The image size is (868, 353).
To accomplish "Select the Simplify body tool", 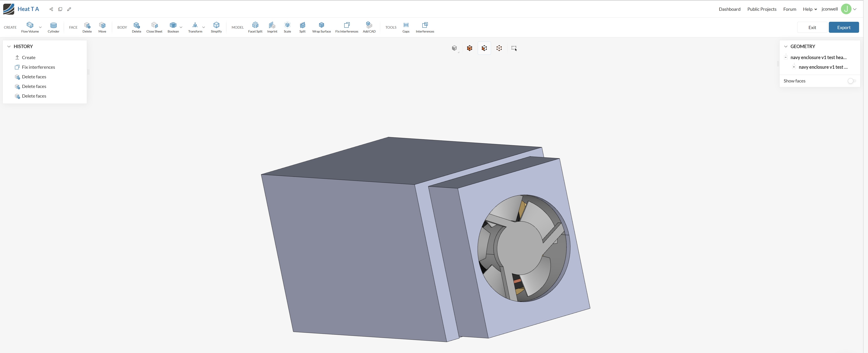I will pos(216,27).
